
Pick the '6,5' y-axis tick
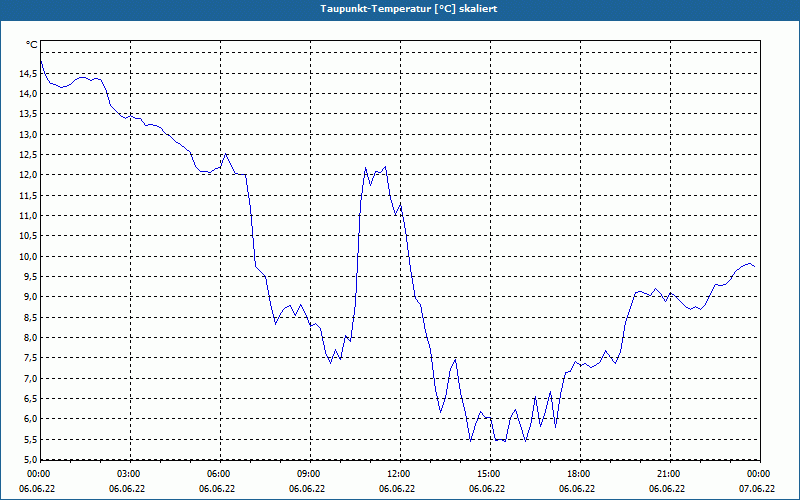pyautogui.click(x=30, y=398)
